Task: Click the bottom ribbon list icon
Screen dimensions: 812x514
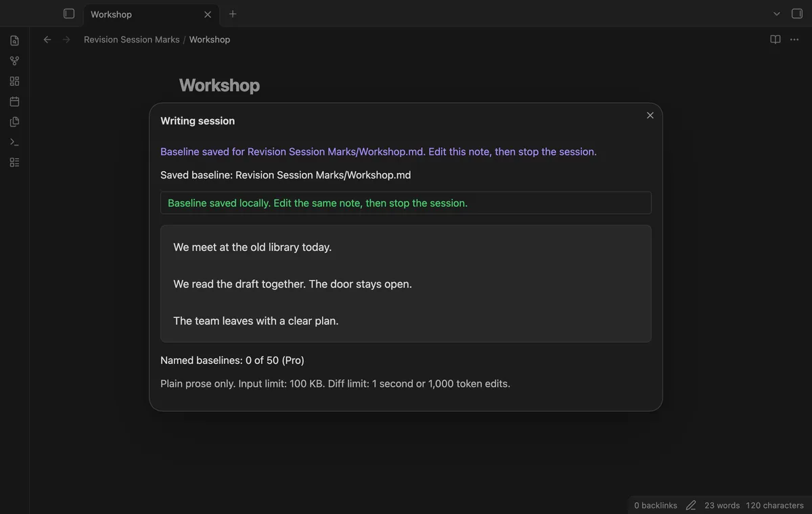Action: [14, 162]
